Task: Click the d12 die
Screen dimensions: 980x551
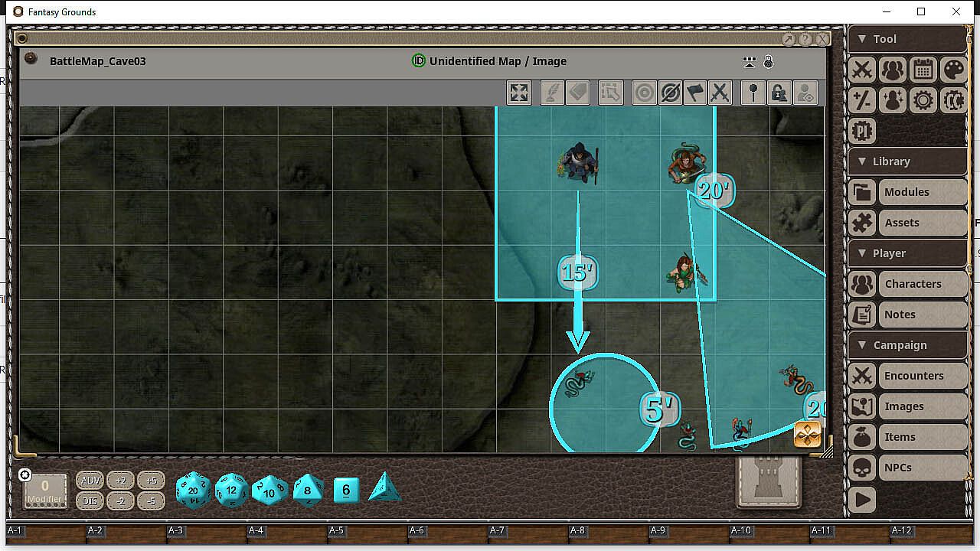Action: click(x=231, y=490)
